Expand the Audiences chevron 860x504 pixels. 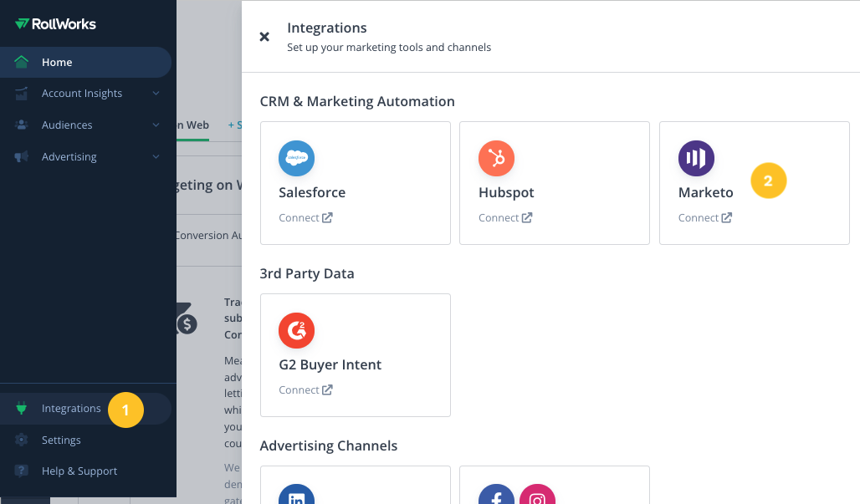156,125
